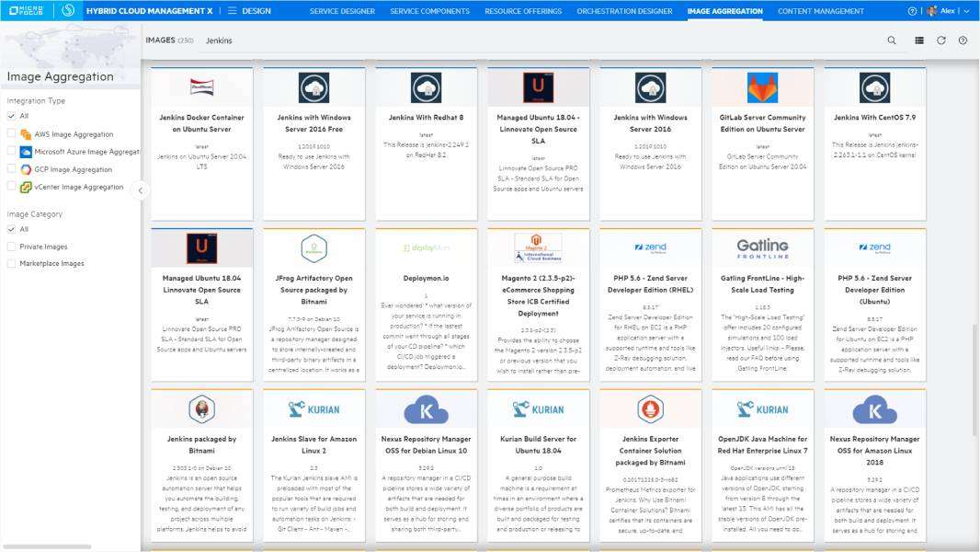Open the ORCHESTRATION DESIGNER tab
The width and height of the screenshot is (980, 552).
pyautogui.click(x=625, y=11)
